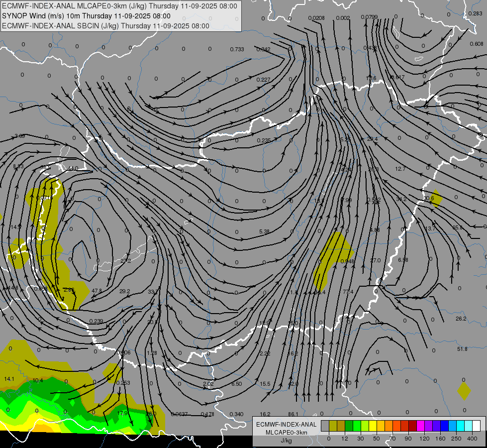Click the map value 0.948
The image size is (487, 448).
(x=347, y=261)
